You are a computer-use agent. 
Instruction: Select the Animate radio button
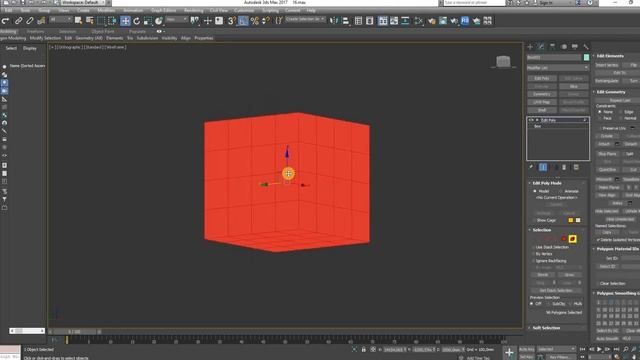pyautogui.click(x=562, y=191)
